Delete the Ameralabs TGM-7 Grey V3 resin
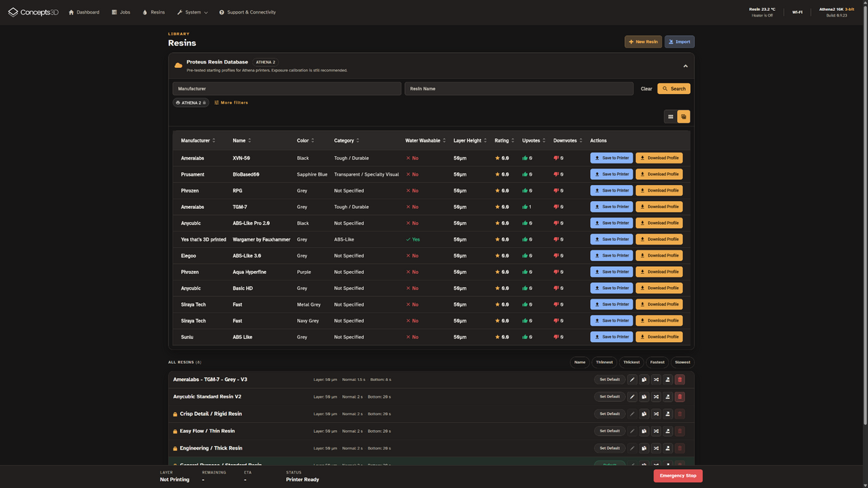Viewport: 868px width, 488px height. [679, 380]
